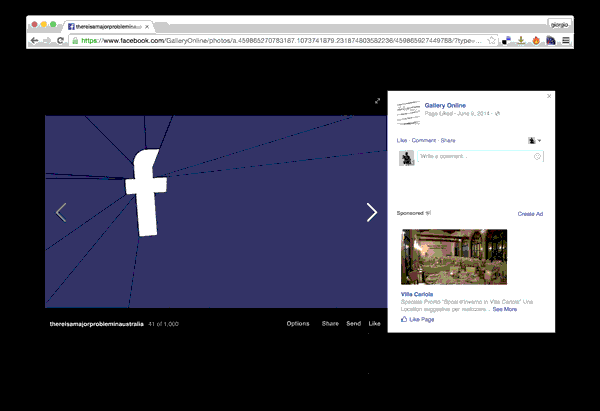Viewport: 600px width, 411px height.
Task: Click the commenter avatar beside comment box
Action: (406, 158)
